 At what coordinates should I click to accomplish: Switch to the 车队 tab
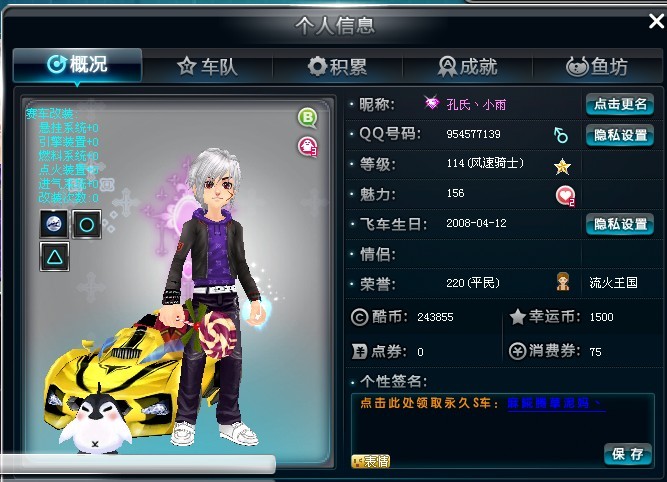click(x=207, y=66)
